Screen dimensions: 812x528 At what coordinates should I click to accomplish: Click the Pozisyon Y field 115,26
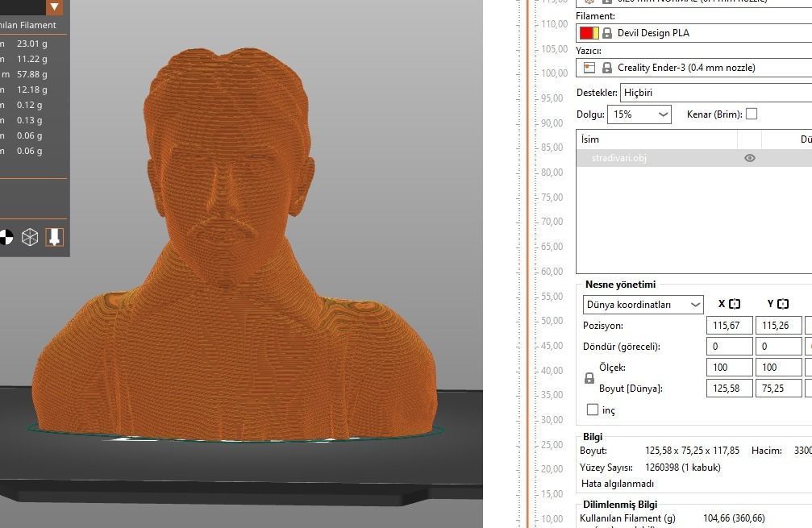pyautogui.click(x=778, y=326)
